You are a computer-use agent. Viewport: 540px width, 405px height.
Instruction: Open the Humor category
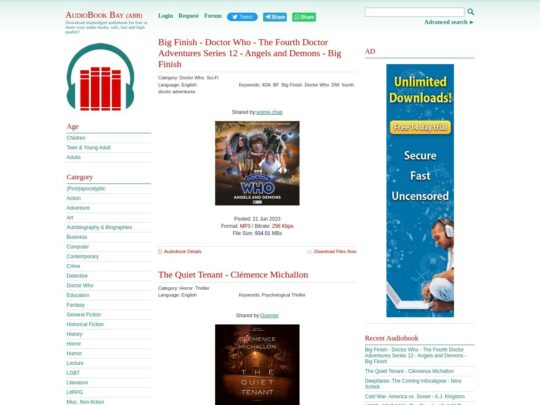click(74, 353)
